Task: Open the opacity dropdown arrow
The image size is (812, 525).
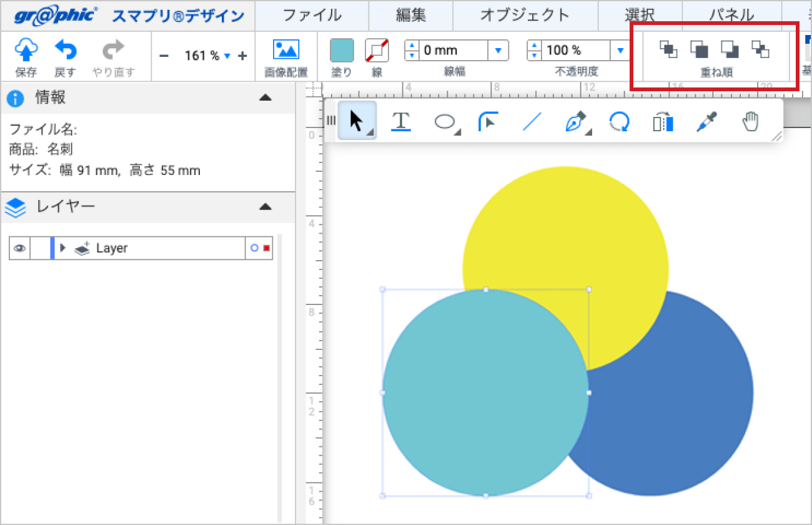Action: (620, 51)
